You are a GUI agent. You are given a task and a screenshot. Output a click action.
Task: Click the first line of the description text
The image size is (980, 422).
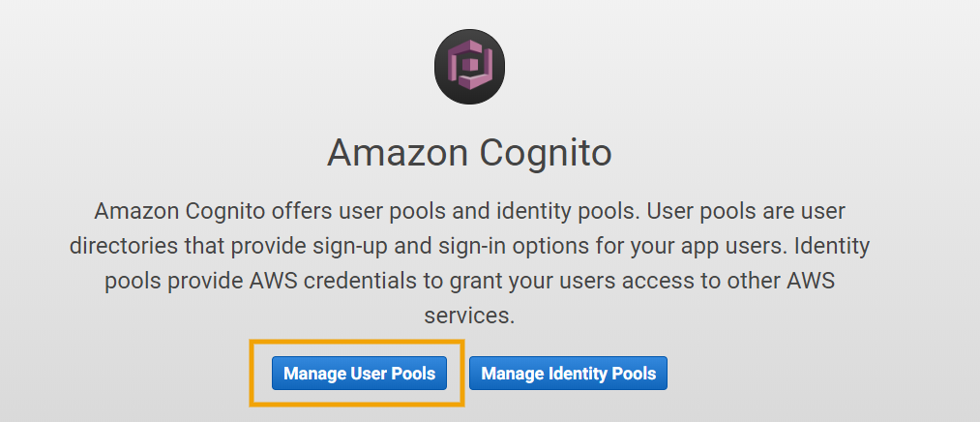coord(470,210)
